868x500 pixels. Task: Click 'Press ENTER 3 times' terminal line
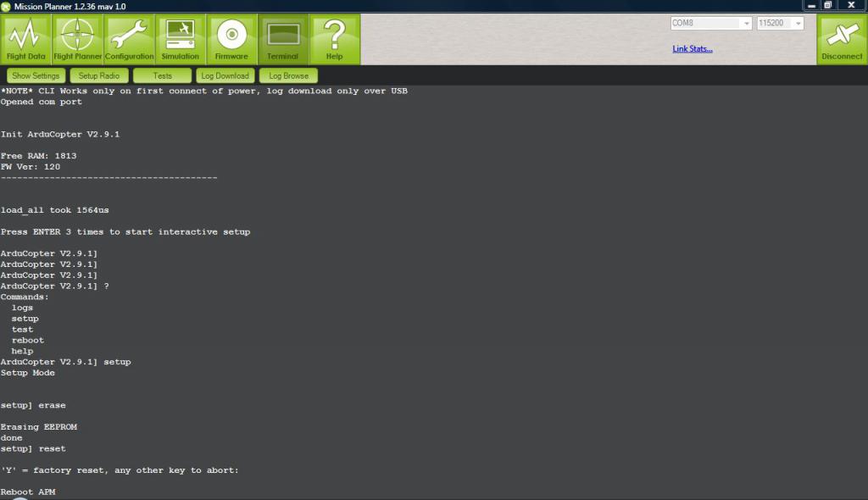click(125, 232)
